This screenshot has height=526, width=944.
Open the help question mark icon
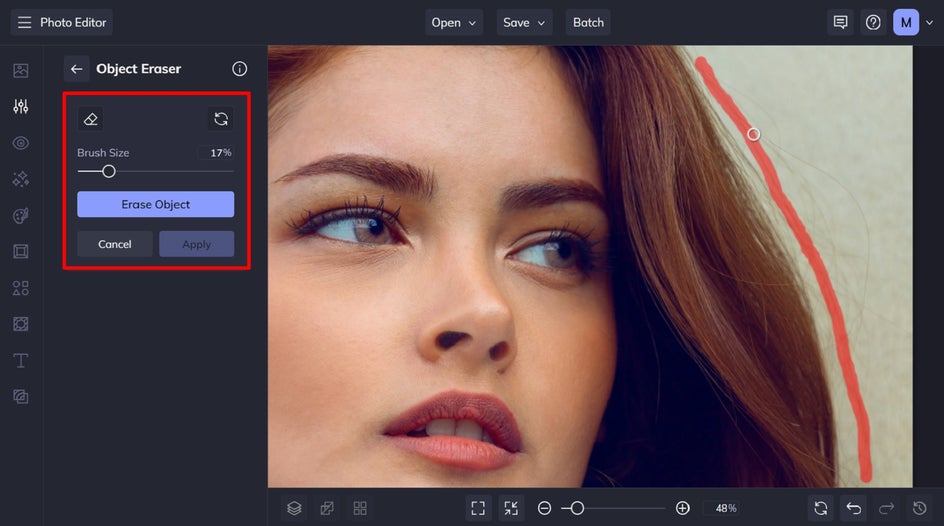(873, 22)
